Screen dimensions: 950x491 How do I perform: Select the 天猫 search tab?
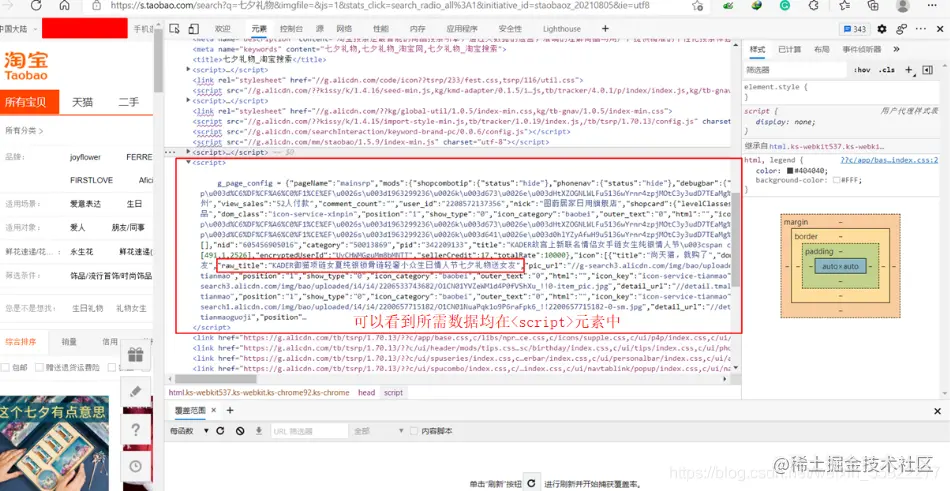point(82,102)
